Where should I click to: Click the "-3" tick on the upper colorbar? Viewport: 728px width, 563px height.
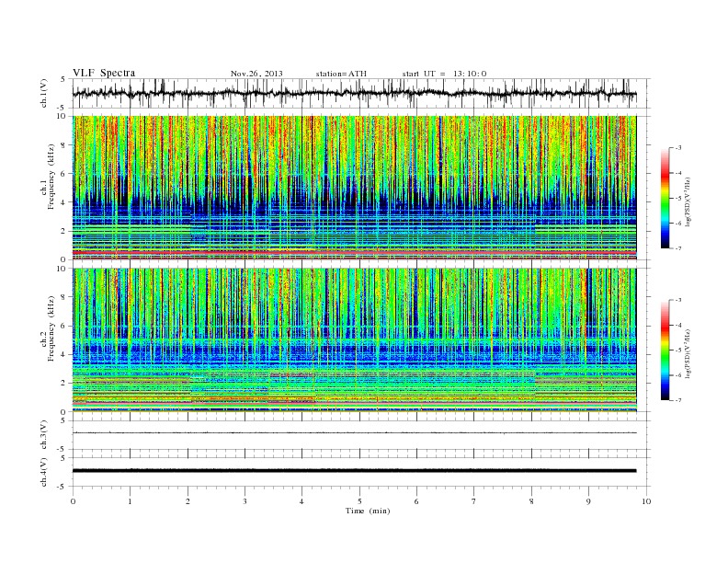click(x=678, y=148)
